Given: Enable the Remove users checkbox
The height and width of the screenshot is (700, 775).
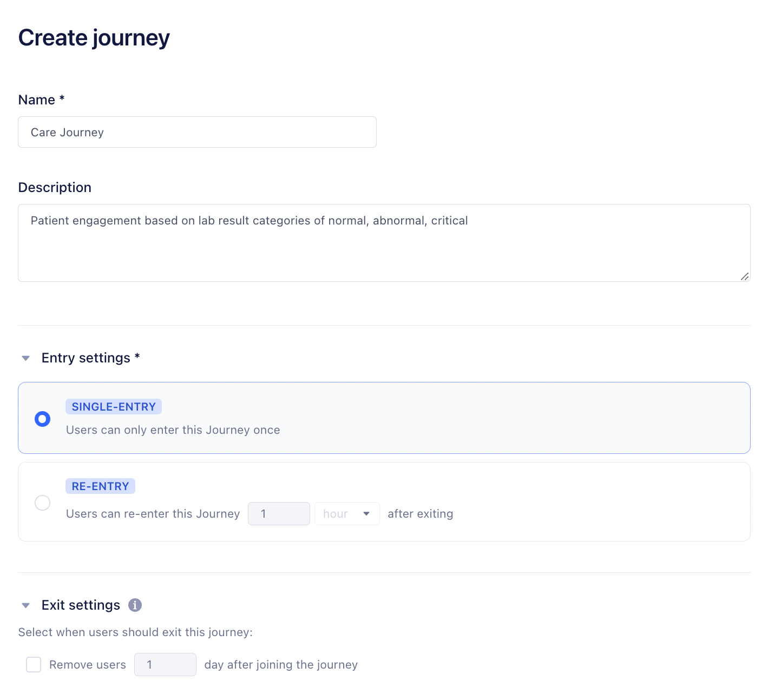Looking at the screenshot, I should [34, 664].
